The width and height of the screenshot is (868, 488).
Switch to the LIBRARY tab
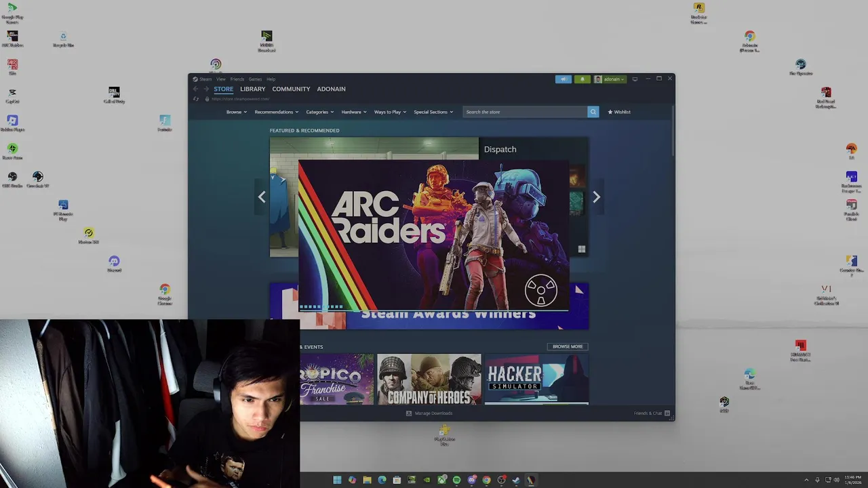[x=253, y=89]
